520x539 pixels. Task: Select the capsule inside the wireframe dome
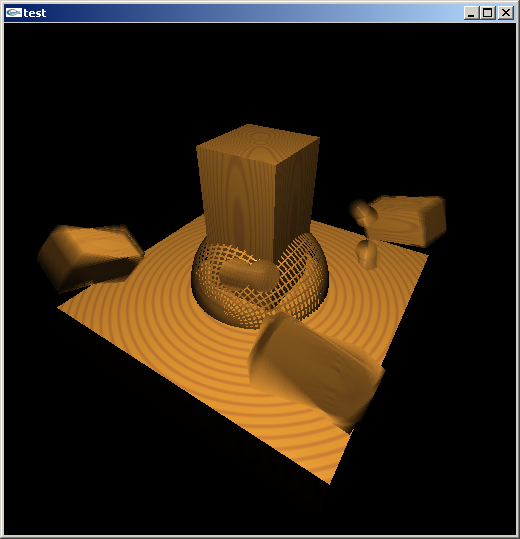pyautogui.click(x=249, y=274)
